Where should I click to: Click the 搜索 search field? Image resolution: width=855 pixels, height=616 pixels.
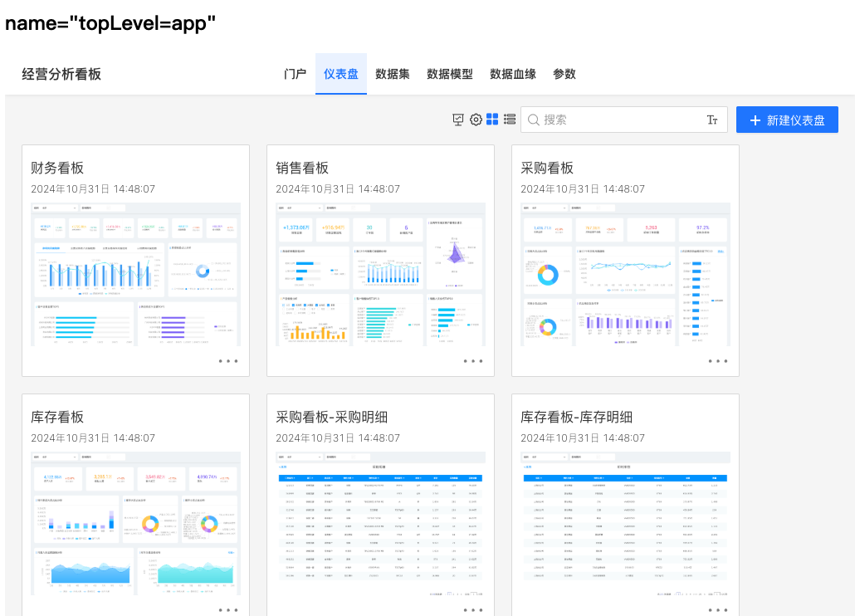tap(624, 120)
